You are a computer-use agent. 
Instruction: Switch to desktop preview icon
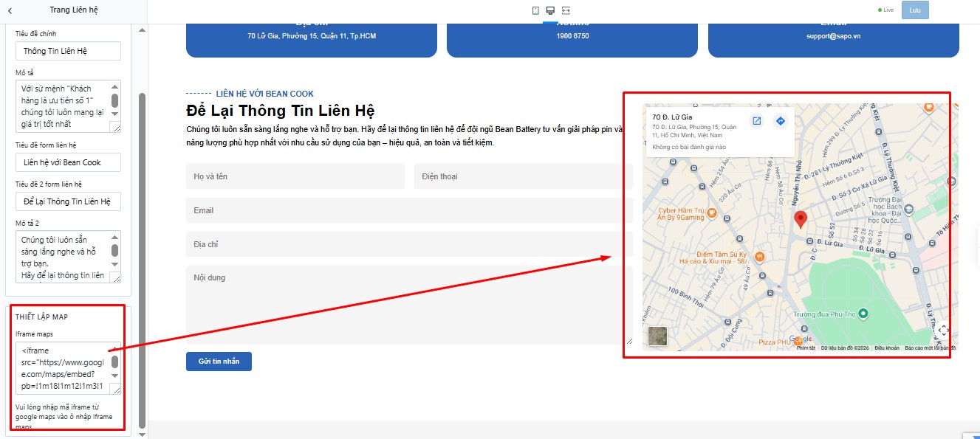coord(550,10)
